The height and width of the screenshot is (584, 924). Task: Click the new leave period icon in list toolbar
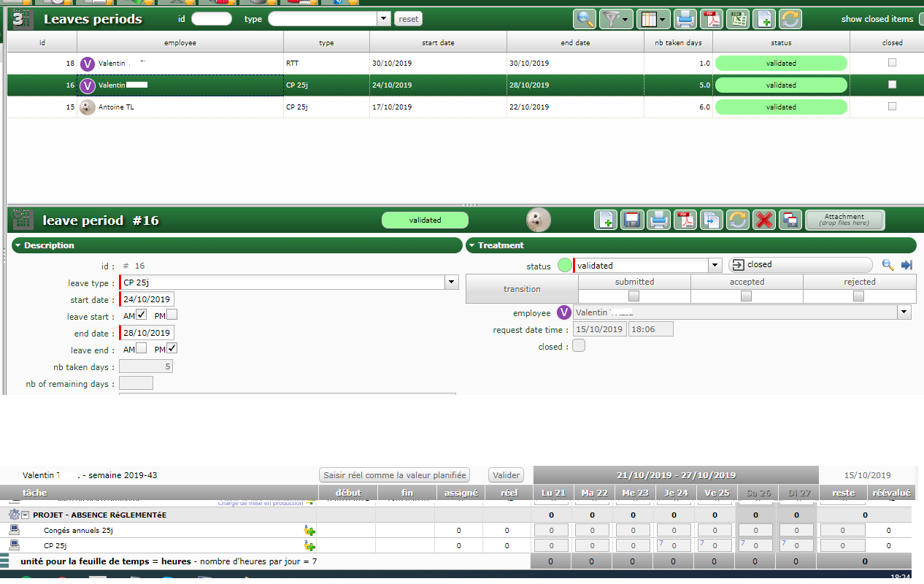[764, 19]
